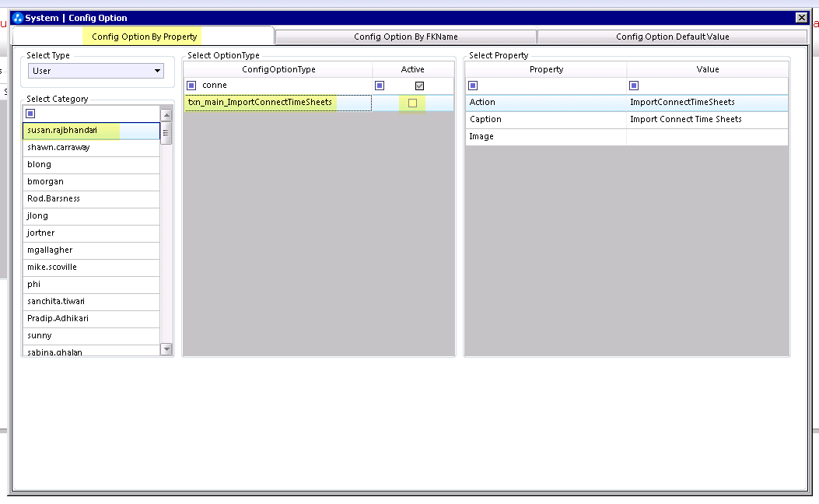The image size is (819, 504).
Task: Click the empty Image value cell
Action: point(707,137)
